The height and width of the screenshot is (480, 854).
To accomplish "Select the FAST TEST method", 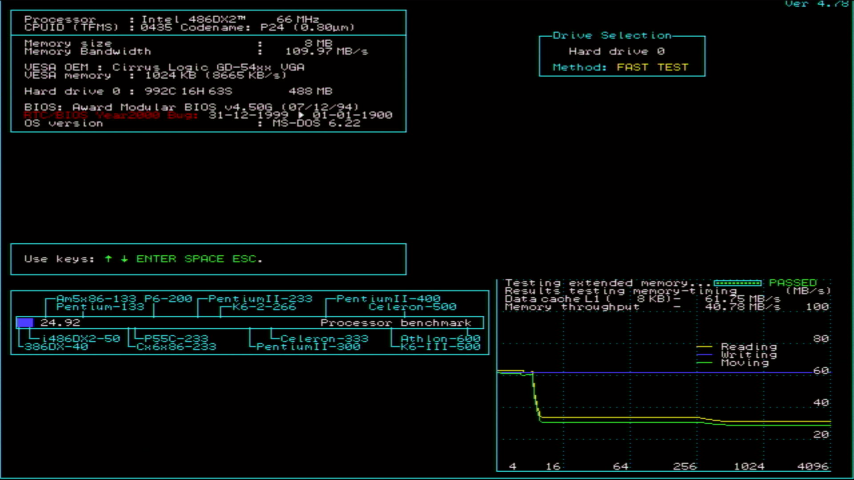I will click(652, 67).
